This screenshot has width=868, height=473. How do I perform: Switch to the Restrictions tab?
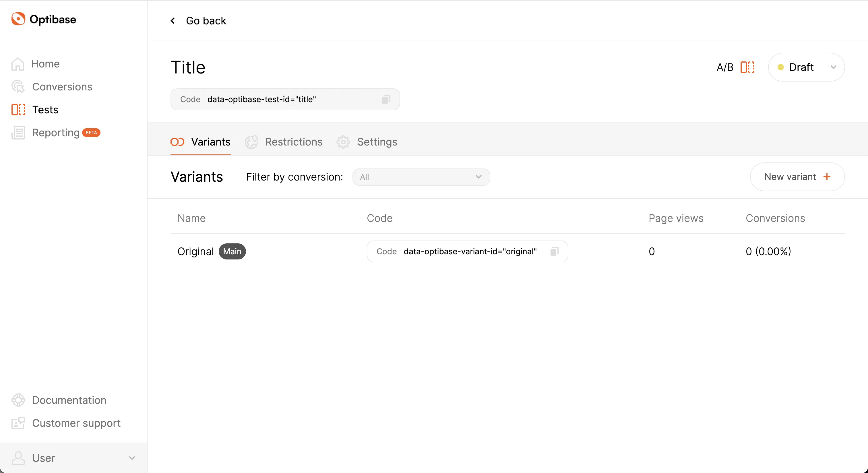click(293, 142)
